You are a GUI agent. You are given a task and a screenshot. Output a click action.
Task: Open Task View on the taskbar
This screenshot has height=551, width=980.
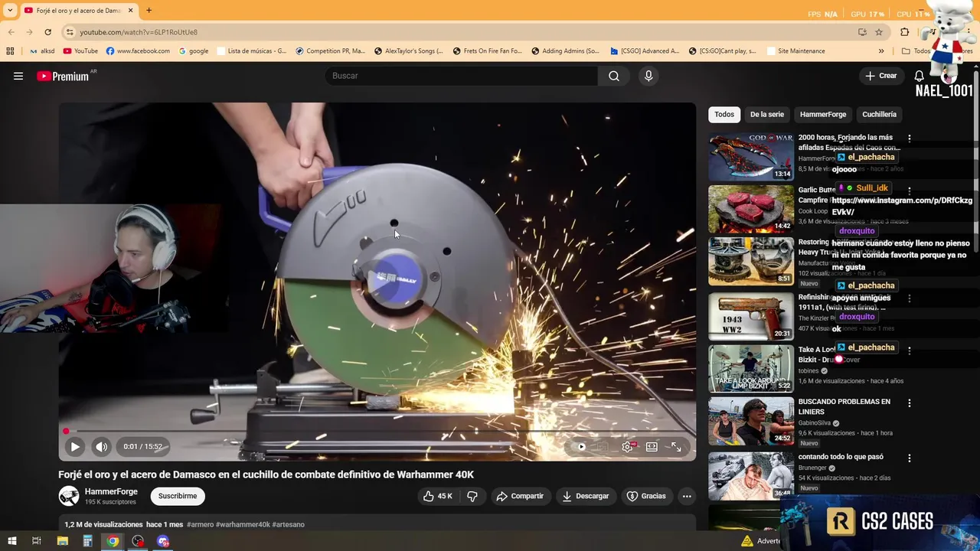[36, 541]
